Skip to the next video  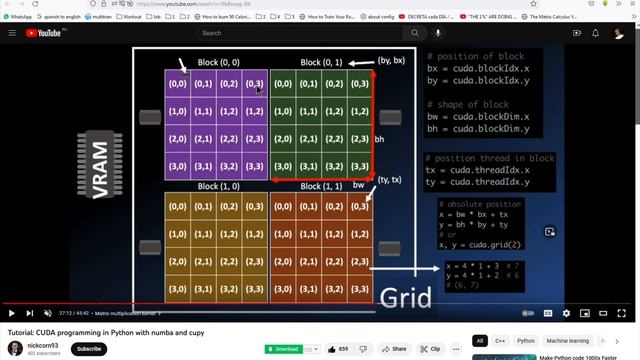(30, 313)
